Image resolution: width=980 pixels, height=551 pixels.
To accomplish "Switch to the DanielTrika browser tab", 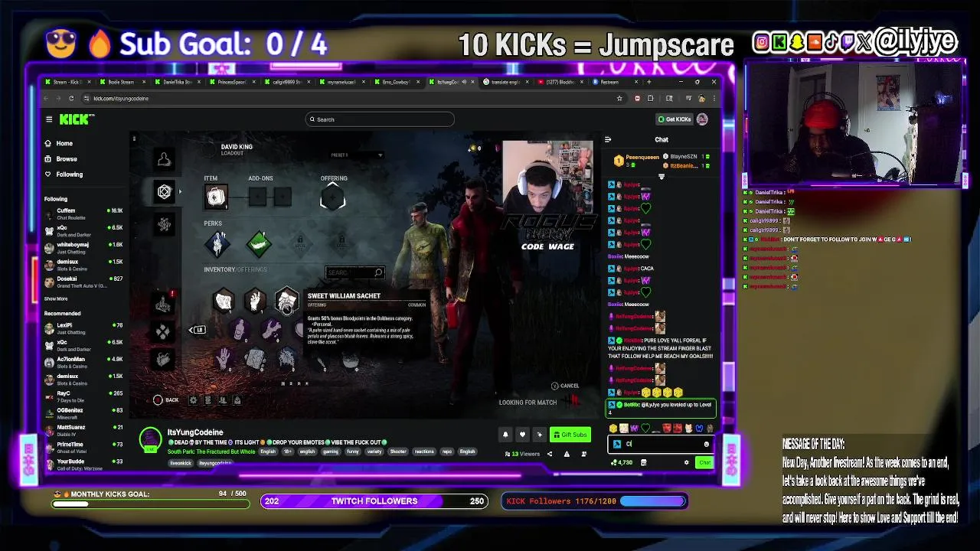I will coord(177,82).
